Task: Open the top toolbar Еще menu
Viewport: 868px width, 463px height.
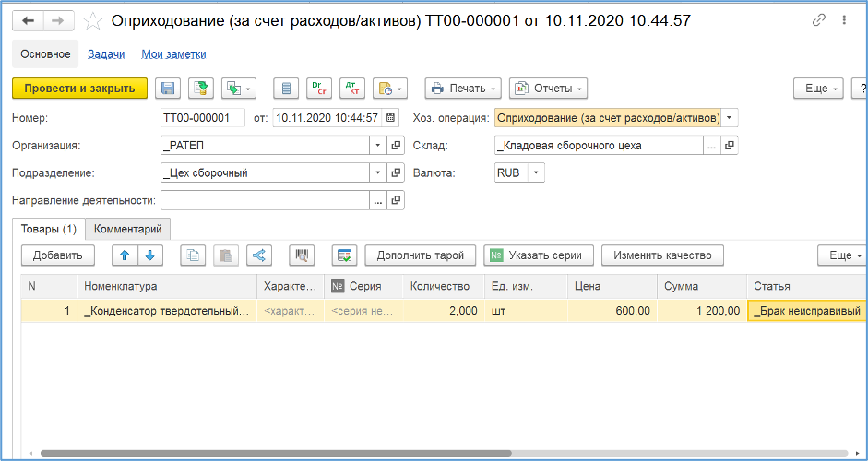Action: click(x=819, y=89)
